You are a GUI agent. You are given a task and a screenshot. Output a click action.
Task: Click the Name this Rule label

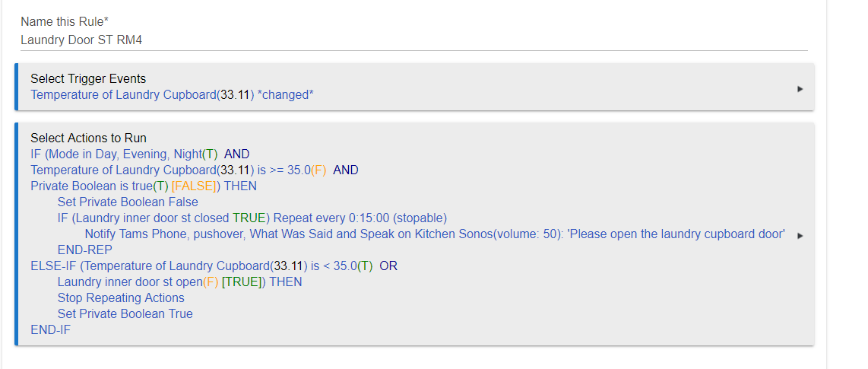coord(65,21)
